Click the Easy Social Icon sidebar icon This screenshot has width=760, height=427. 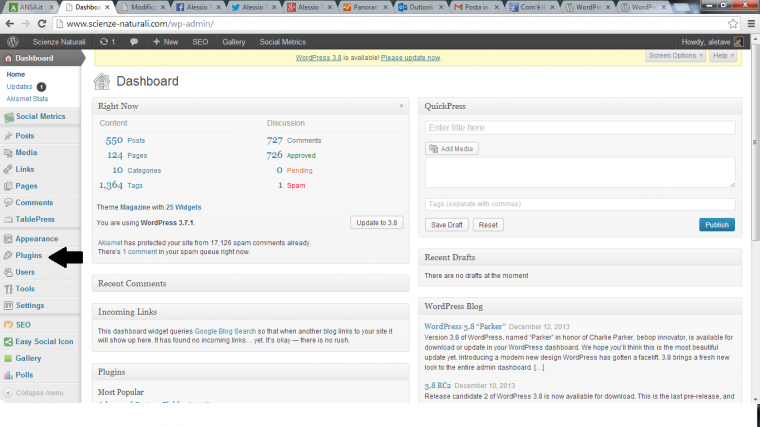coord(8,342)
